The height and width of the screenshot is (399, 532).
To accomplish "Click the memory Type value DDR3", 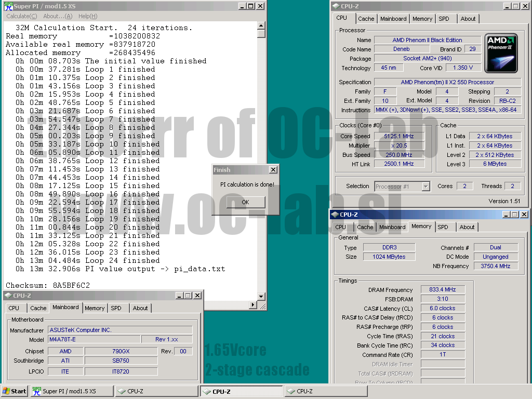I will click(x=389, y=247).
